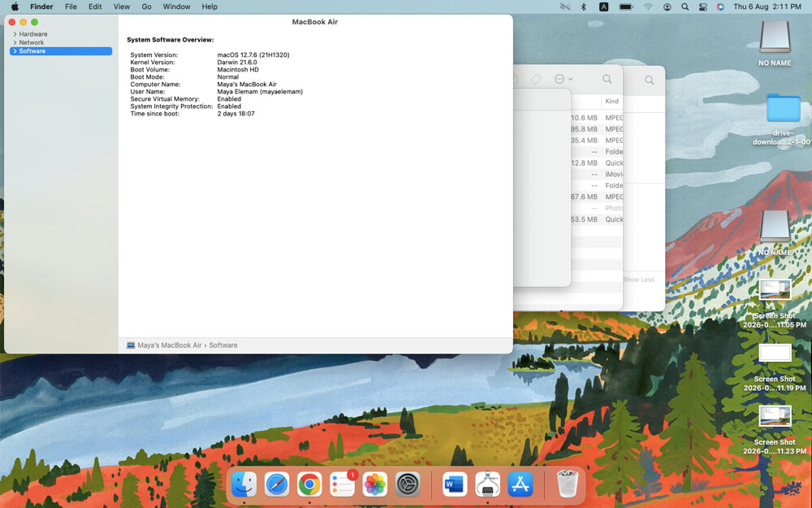Open Spotlight search from menu bar

click(x=685, y=7)
